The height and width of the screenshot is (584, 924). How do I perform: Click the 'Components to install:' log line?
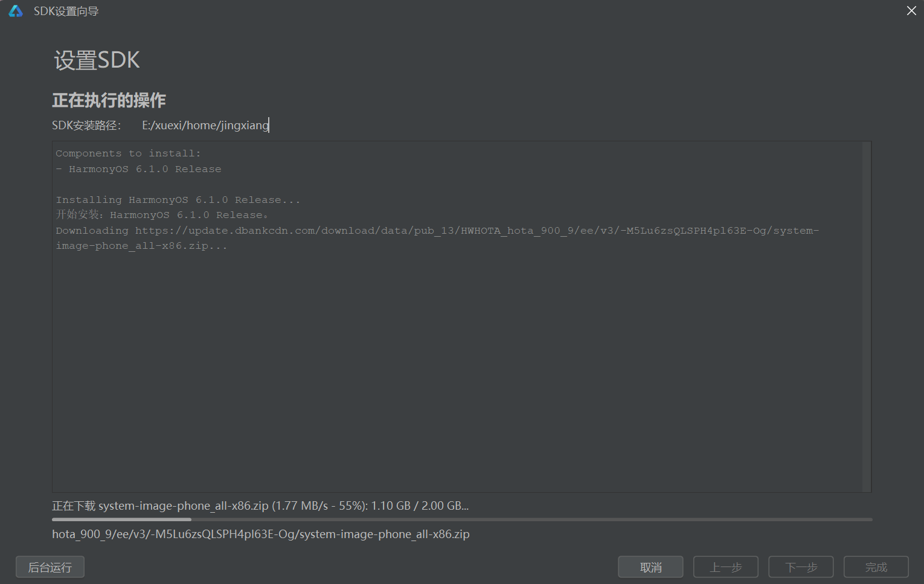[x=128, y=153]
